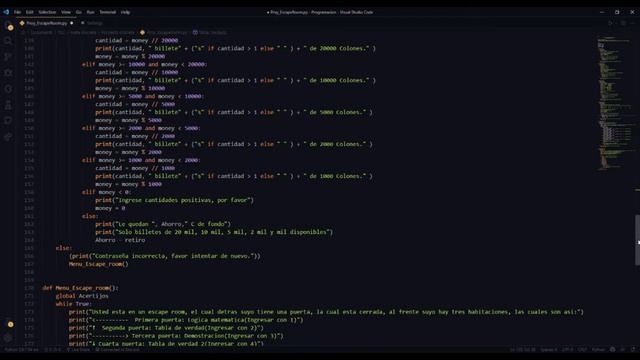The image size is (640, 360).
Task: Run the Python file with play button
Action: [x=610, y=23]
